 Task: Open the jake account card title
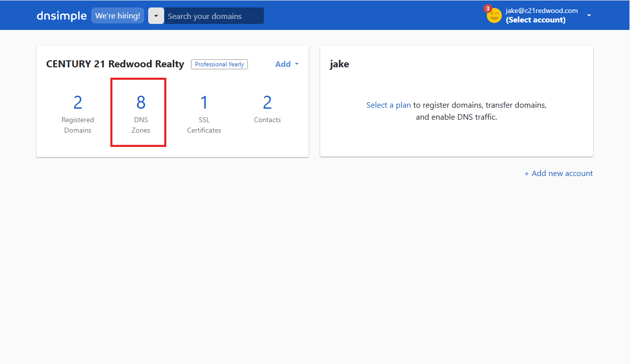[x=340, y=64]
